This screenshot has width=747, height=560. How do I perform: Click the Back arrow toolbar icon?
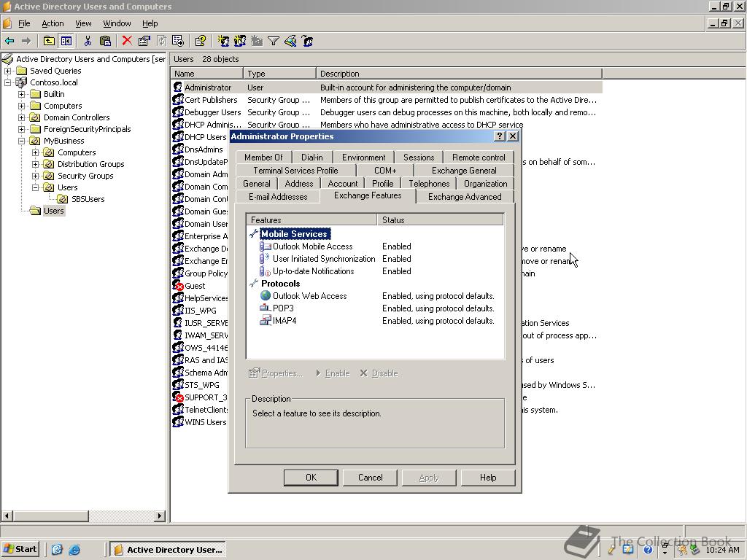(x=9, y=41)
